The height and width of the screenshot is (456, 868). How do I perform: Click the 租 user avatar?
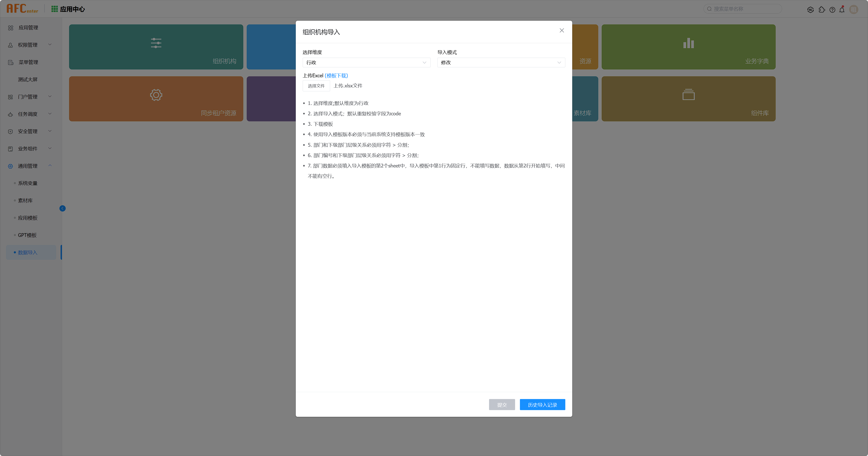point(853,9)
